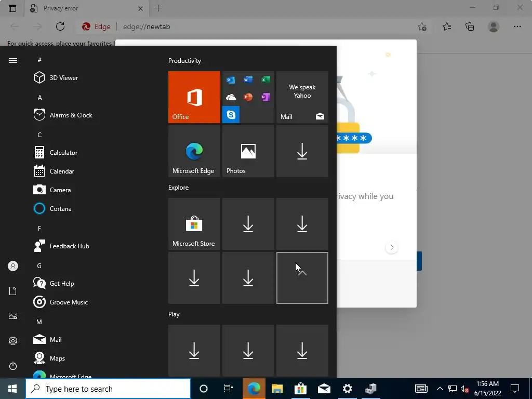The image size is (532, 399).
Task: Click the Windows Start button
Action: pyautogui.click(x=12, y=389)
